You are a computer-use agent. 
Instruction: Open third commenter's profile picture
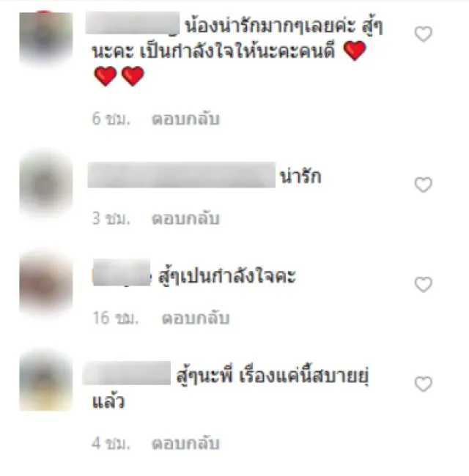click(46, 284)
